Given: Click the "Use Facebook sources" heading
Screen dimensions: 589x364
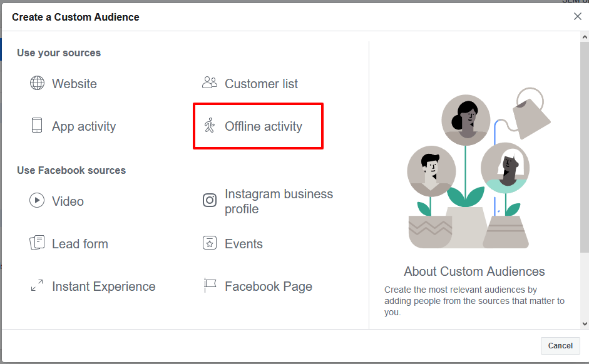Looking at the screenshot, I should point(71,170).
